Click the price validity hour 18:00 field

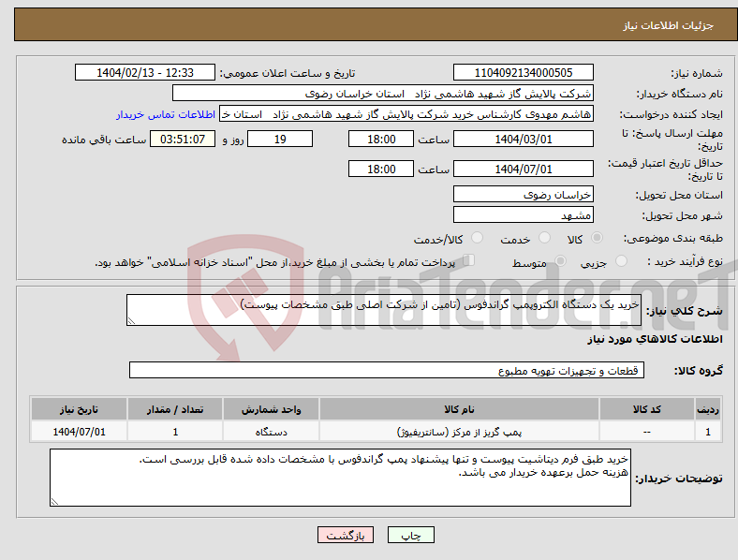(x=381, y=169)
